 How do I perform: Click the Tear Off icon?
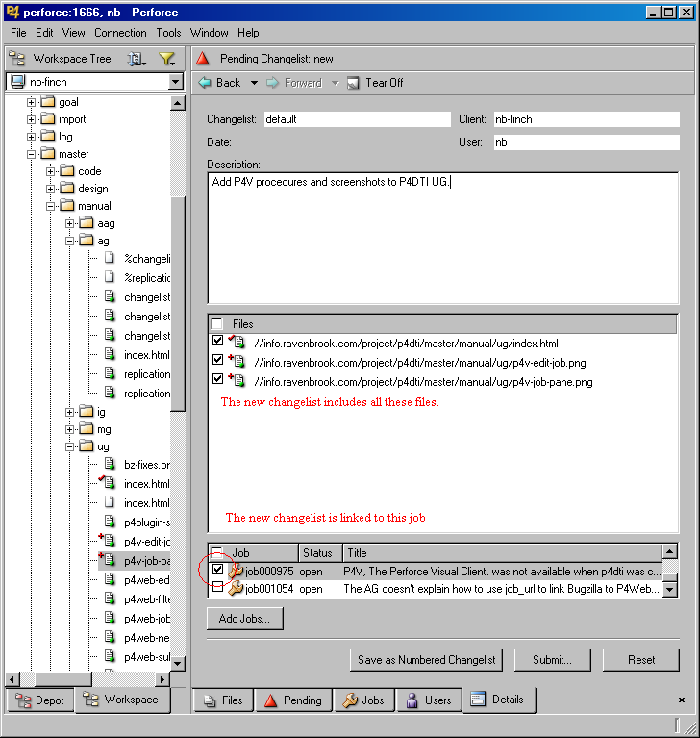point(353,83)
